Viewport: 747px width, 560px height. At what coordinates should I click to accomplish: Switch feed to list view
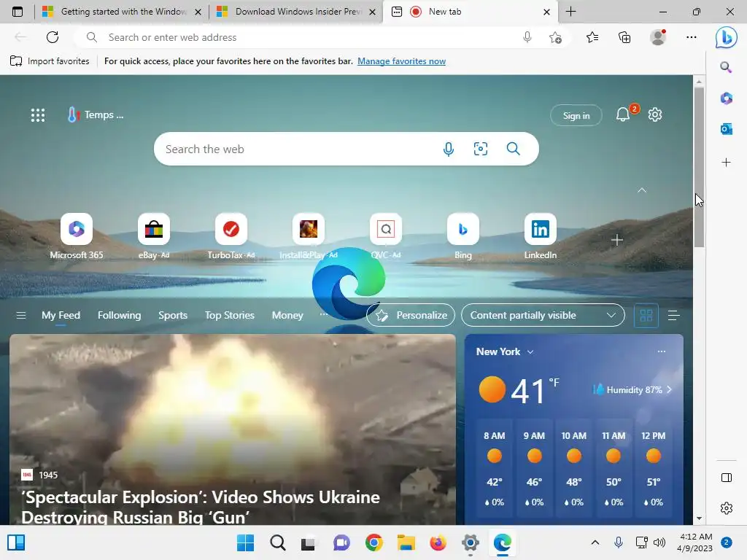[x=673, y=315]
